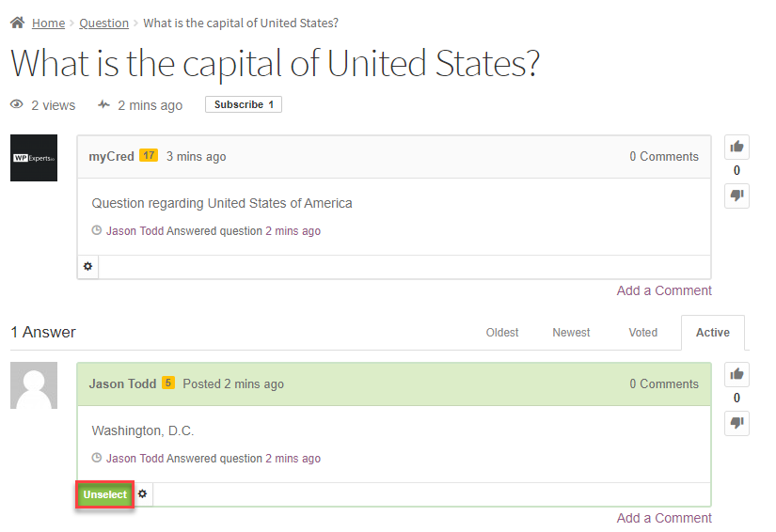Image resolution: width=776 pixels, height=532 pixels.
Task: Subscribe to this question
Action: (244, 104)
